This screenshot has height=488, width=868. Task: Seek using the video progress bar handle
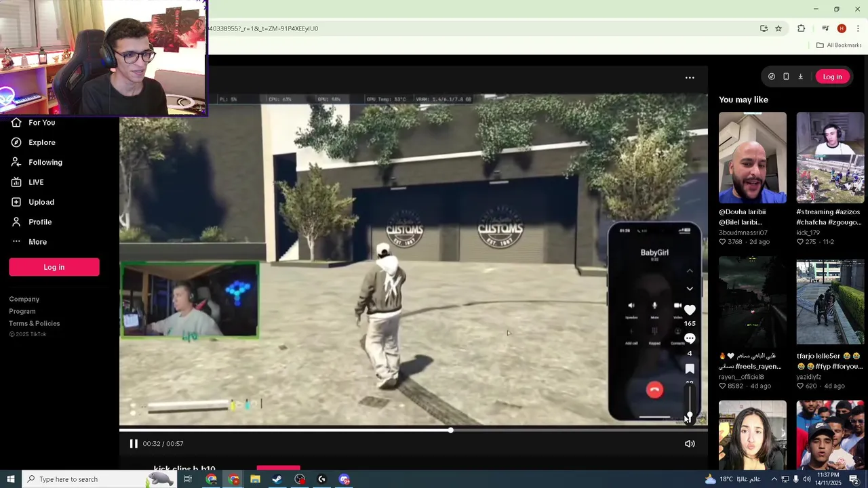(x=450, y=430)
